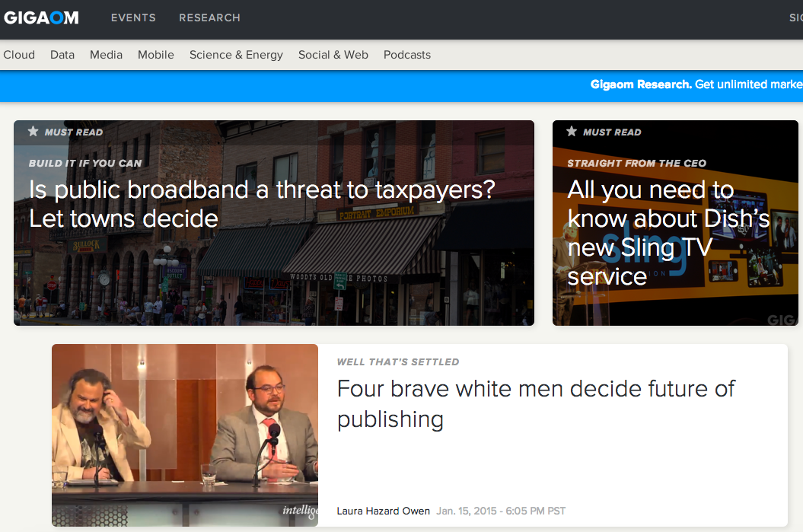
Task: Open the Mobile category
Action: click(156, 55)
